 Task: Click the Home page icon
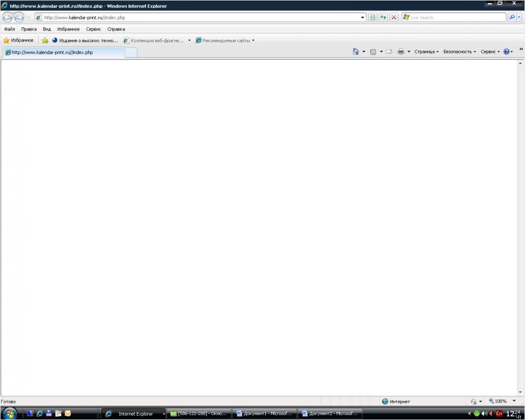pos(355,52)
